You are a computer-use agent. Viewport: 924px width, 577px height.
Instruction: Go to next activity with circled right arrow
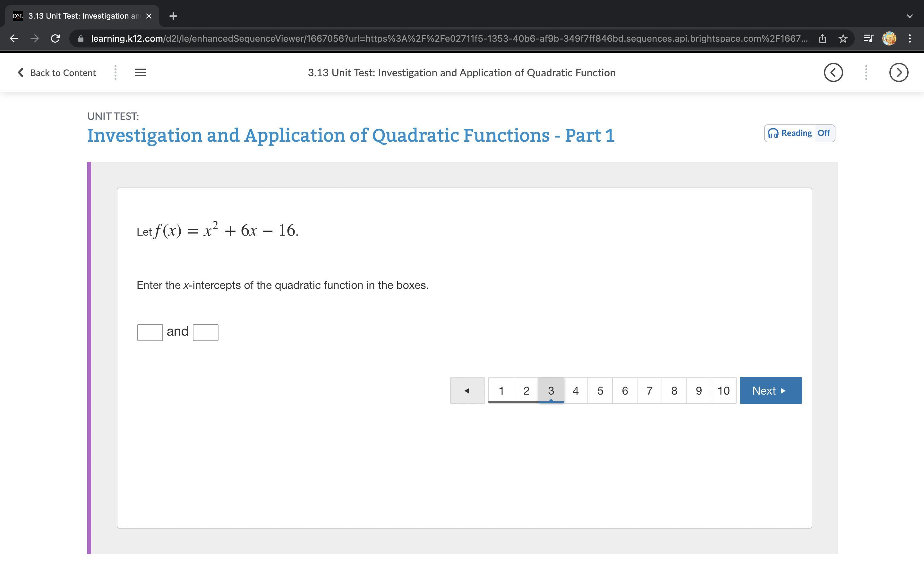(898, 72)
